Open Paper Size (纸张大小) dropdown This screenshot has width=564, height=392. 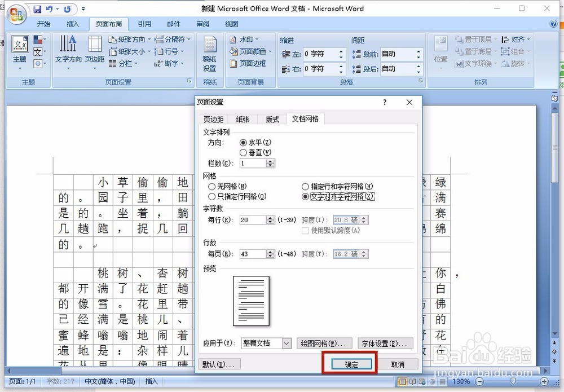(130, 52)
